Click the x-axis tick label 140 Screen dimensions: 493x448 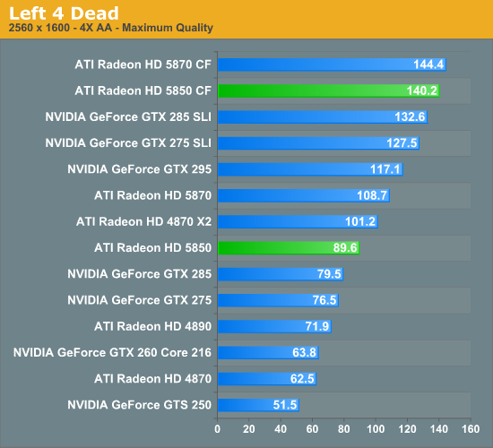click(x=439, y=429)
